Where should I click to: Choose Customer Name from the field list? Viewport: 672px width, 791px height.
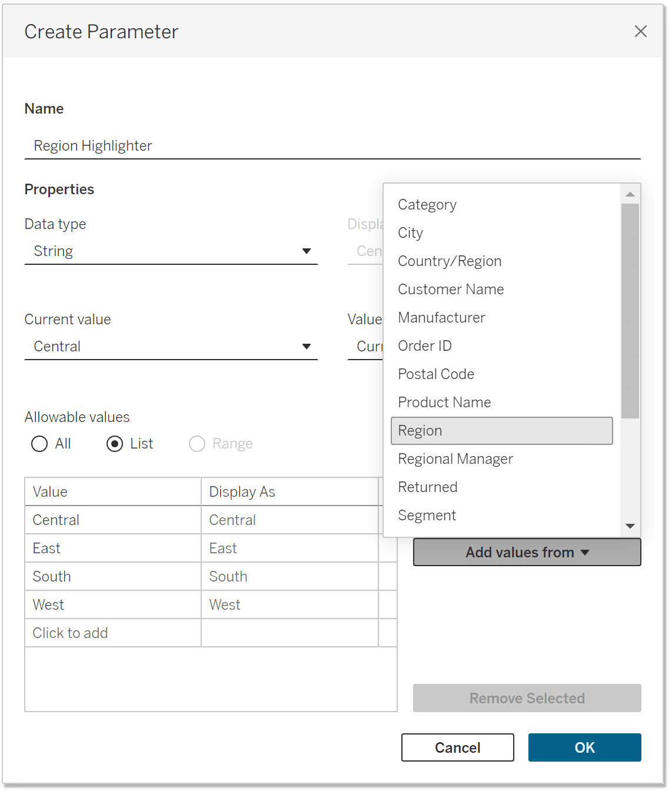coord(502,290)
